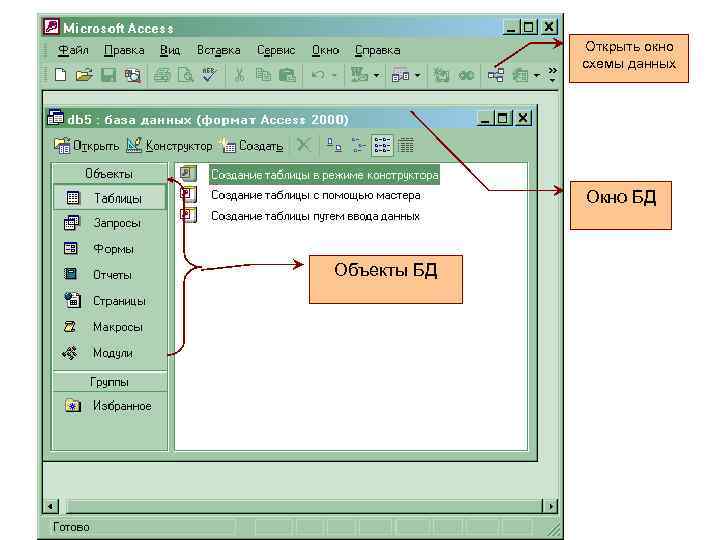
Task: Open the Сервис menu
Action: point(276,50)
